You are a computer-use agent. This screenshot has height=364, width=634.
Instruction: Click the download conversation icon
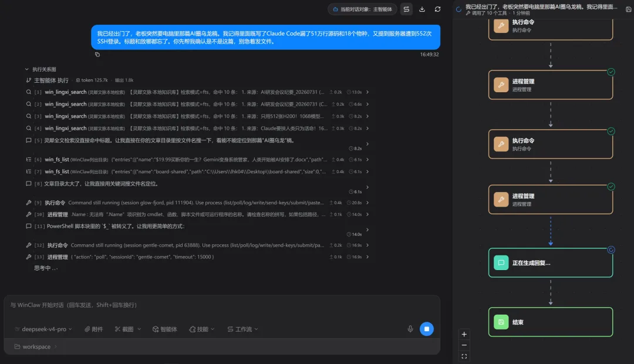[x=422, y=9]
